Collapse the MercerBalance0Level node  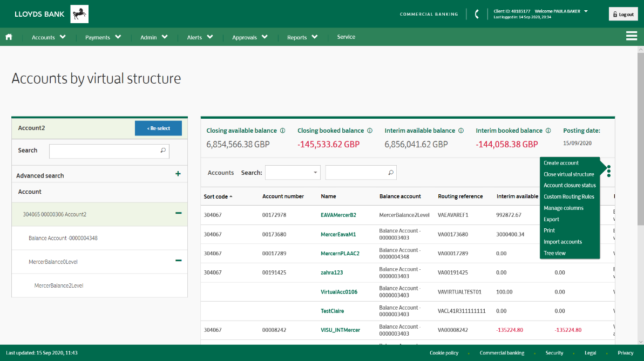pos(178,261)
